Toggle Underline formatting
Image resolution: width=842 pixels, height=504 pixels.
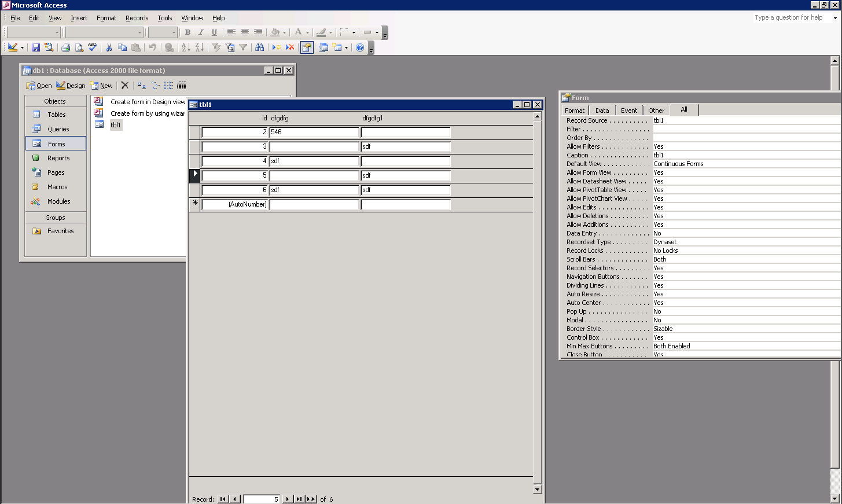214,32
